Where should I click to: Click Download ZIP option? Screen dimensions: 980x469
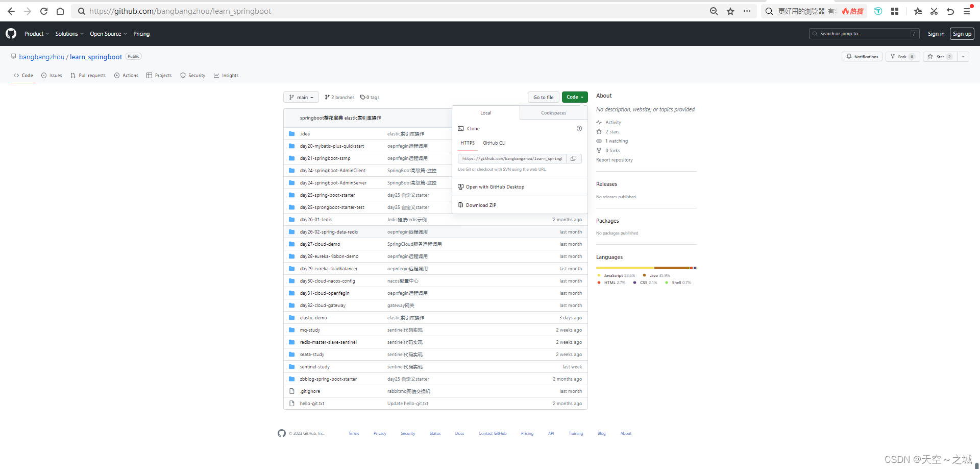(477, 205)
